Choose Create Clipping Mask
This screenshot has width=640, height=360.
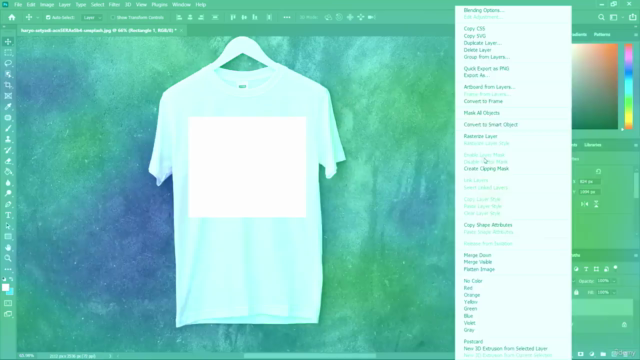point(486,169)
